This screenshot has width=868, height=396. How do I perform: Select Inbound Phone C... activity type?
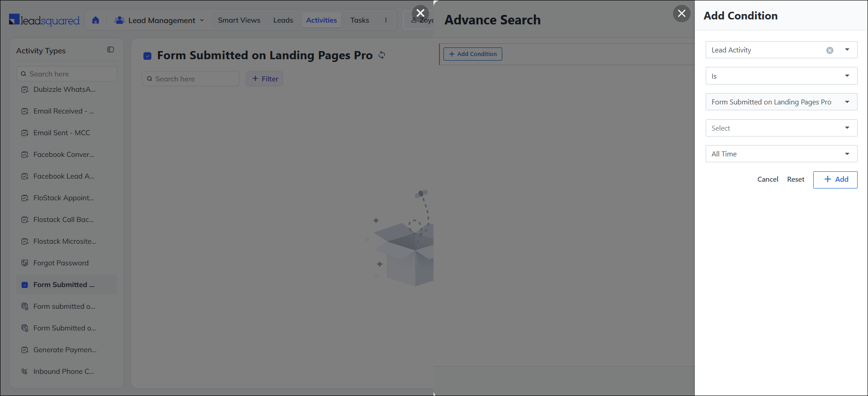coord(66,372)
